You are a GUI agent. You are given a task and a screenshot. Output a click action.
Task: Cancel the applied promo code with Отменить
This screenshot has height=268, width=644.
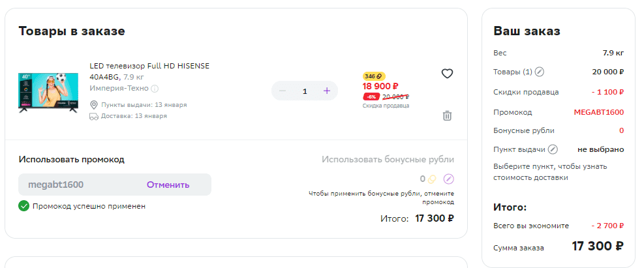pyautogui.click(x=168, y=185)
